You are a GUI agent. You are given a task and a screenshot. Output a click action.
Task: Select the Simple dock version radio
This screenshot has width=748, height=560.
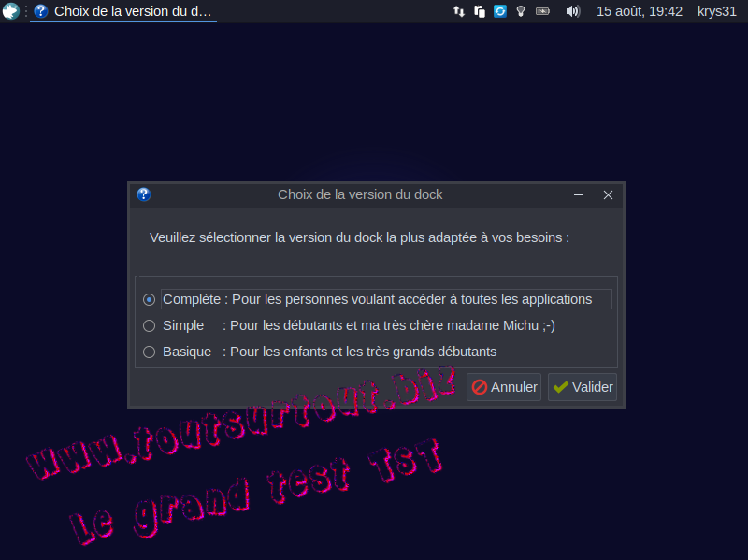click(x=150, y=325)
